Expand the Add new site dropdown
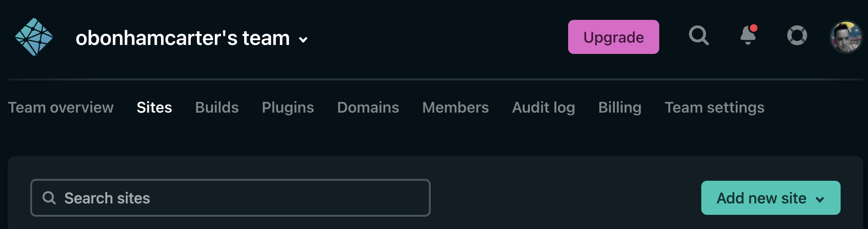868x229 pixels. click(820, 199)
